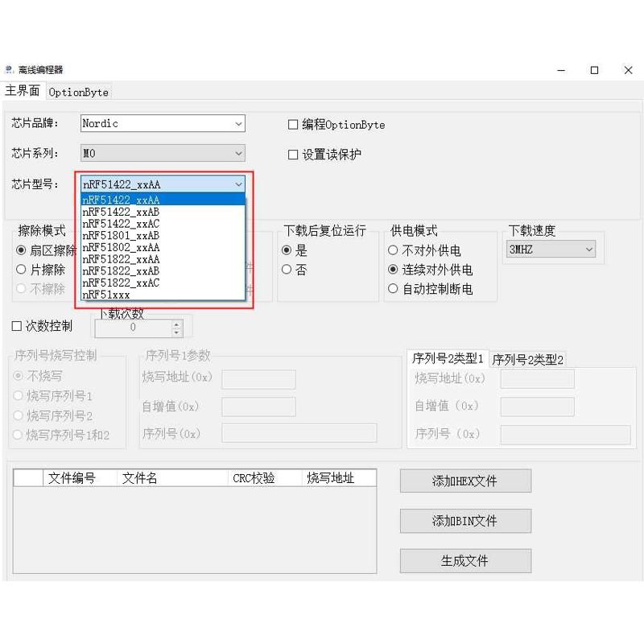The image size is (644, 644).
Task: Open the 芯片品牌 Nordic dropdown
Action: click(x=163, y=124)
